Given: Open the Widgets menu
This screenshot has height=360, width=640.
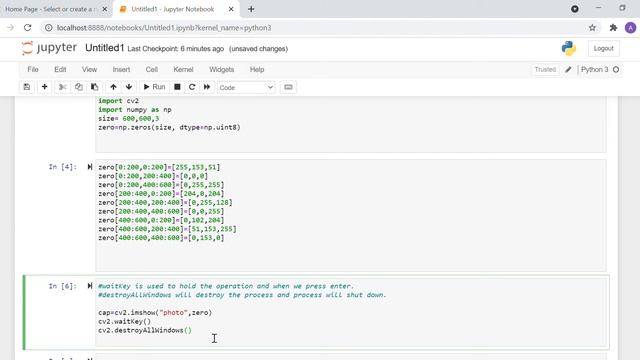Looking at the screenshot, I should pos(222,69).
